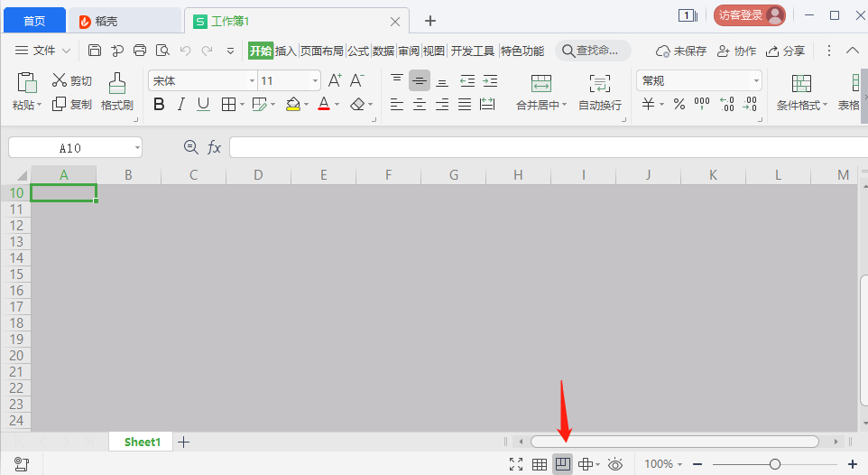Viewport: 868px width, 475px height.
Task: Click the Collaborate (协作) button
Action: [737, 51]
